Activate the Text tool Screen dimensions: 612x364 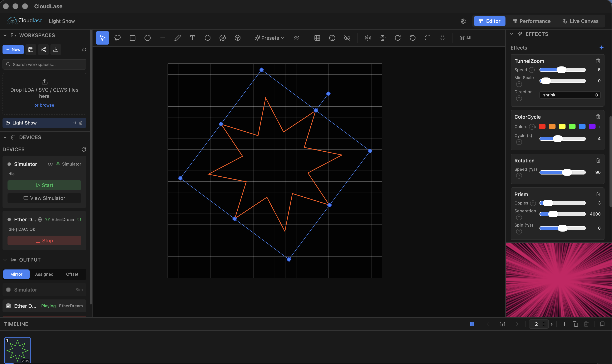(192, 38)
